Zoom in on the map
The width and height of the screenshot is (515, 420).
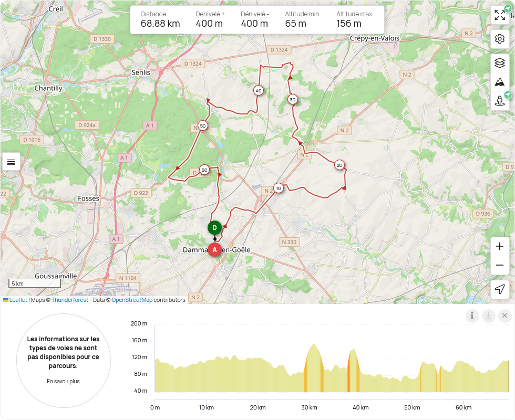[x=500, y=246]
